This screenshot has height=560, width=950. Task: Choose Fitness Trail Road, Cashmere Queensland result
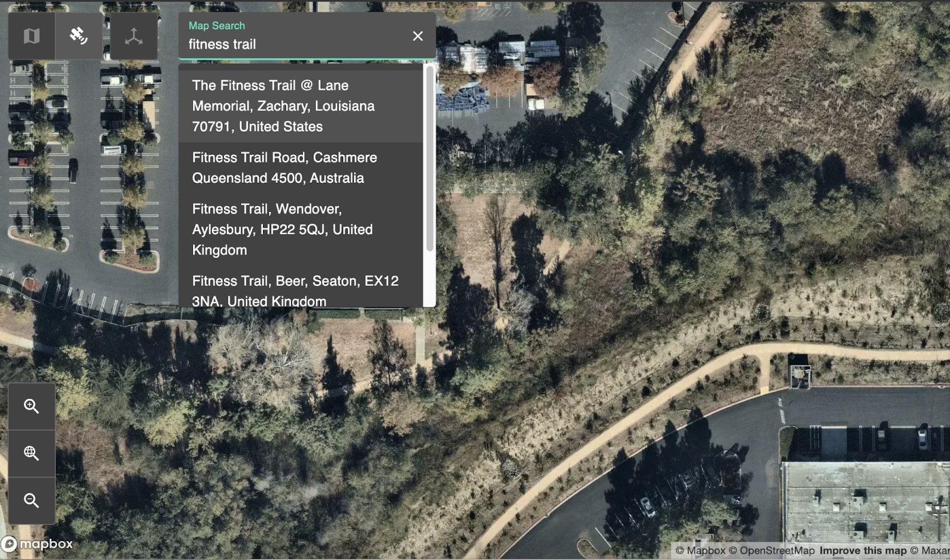301,168
